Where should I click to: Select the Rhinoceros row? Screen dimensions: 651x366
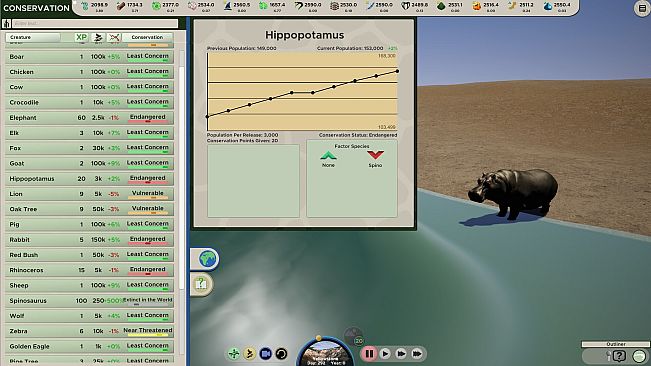point(89,270)
